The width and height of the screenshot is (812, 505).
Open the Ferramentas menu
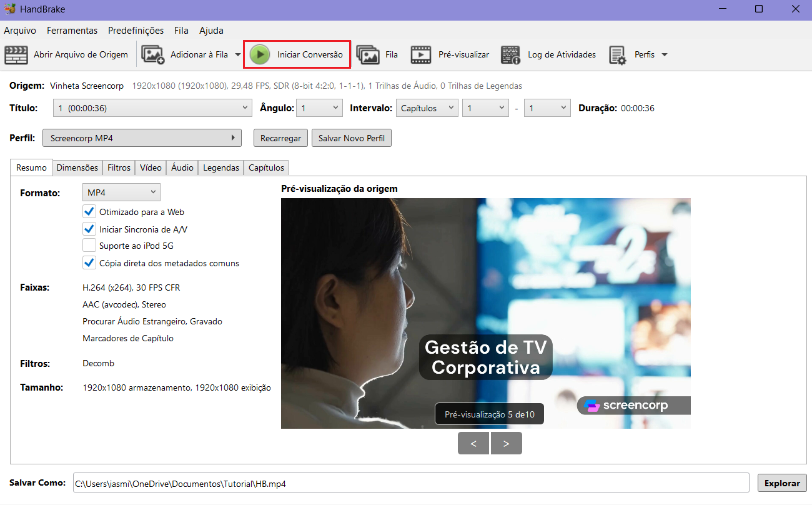tap(72, 30)
